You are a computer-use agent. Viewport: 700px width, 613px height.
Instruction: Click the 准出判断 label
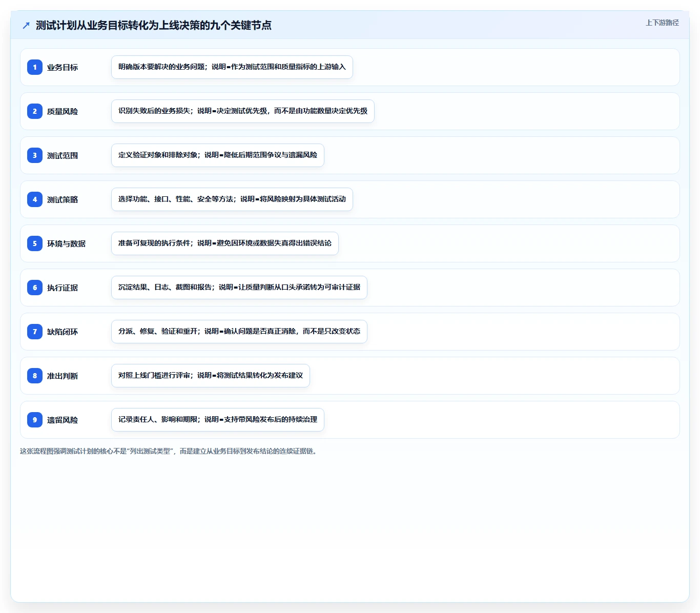pos(63,376)
